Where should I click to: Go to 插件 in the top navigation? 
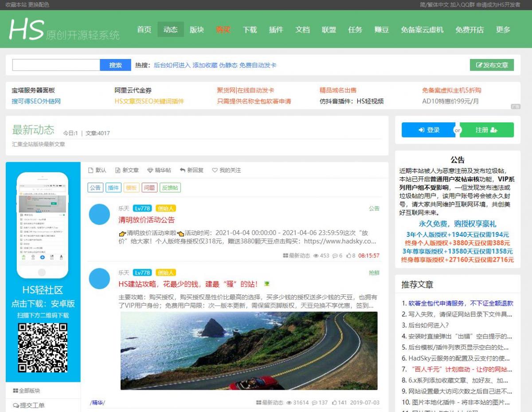(276, 30)
